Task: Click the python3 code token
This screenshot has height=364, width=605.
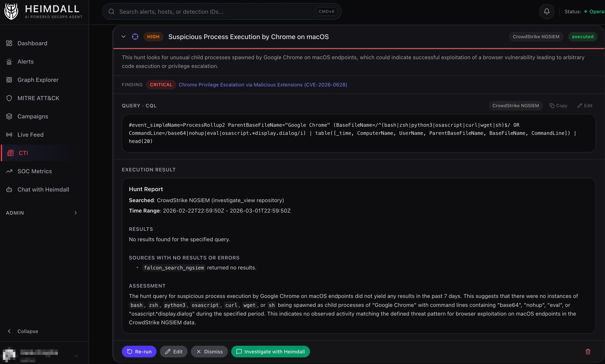Action: click(175, 305)
